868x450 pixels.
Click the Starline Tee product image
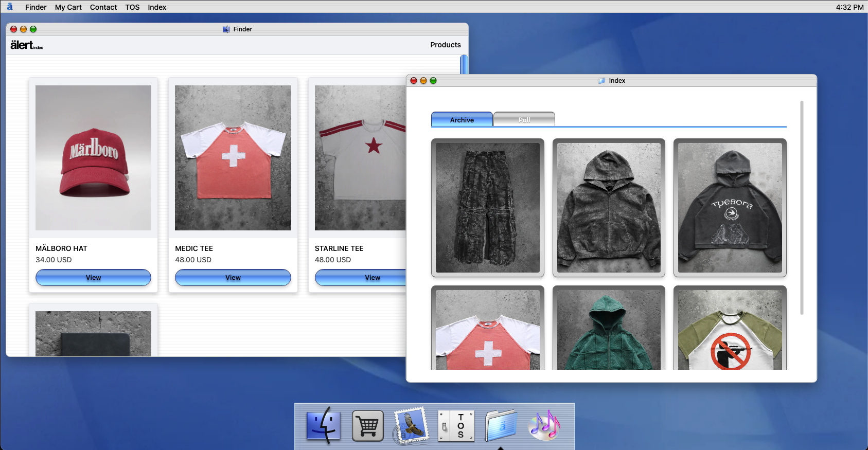pyautogui.click(x=360, y=157)
